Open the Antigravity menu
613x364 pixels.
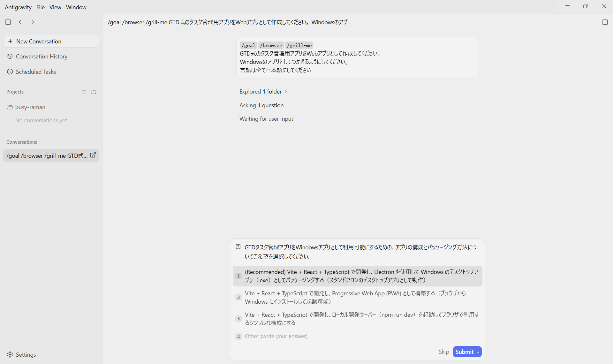tap(18, 7)
